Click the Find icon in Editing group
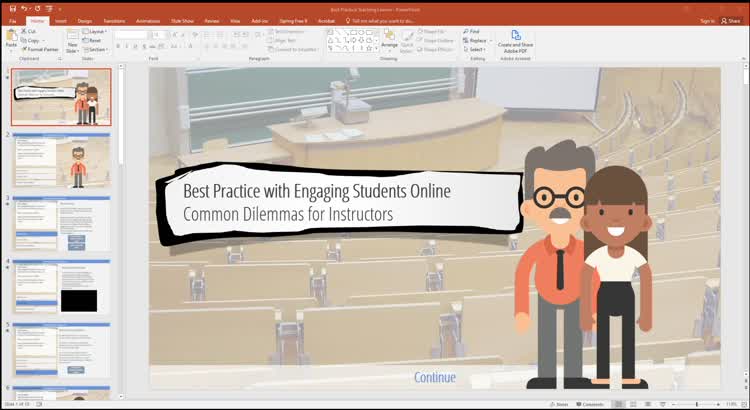This screenshot has width=750, height=410. [x=473, y=32]
